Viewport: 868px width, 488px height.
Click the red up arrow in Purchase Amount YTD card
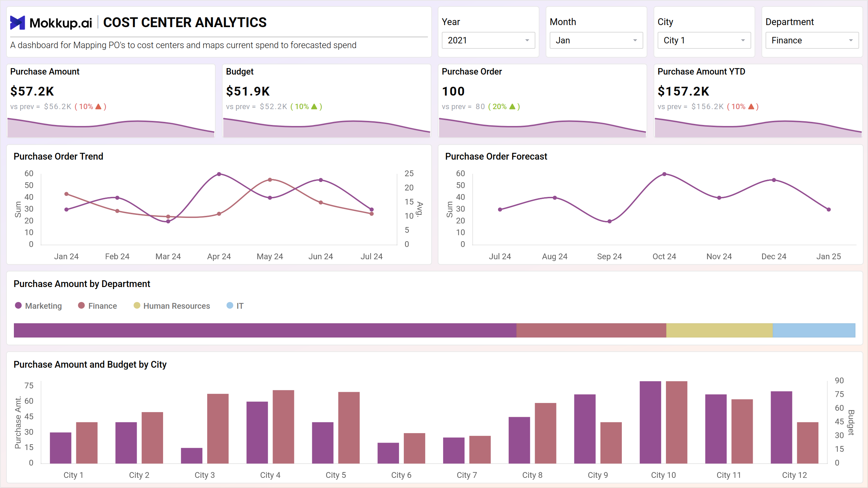pos(751,106)
